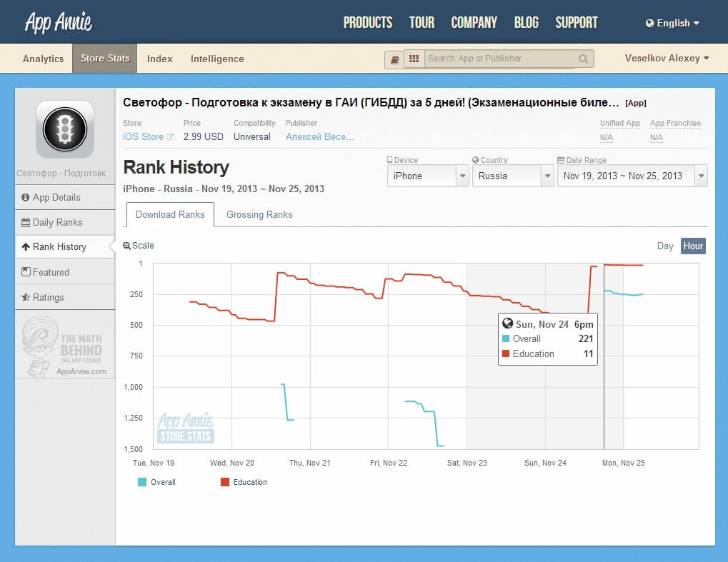This screenshot has height=562, width=728.
Task: Click the Rank History heading
Action: click(x=176, y=168)
